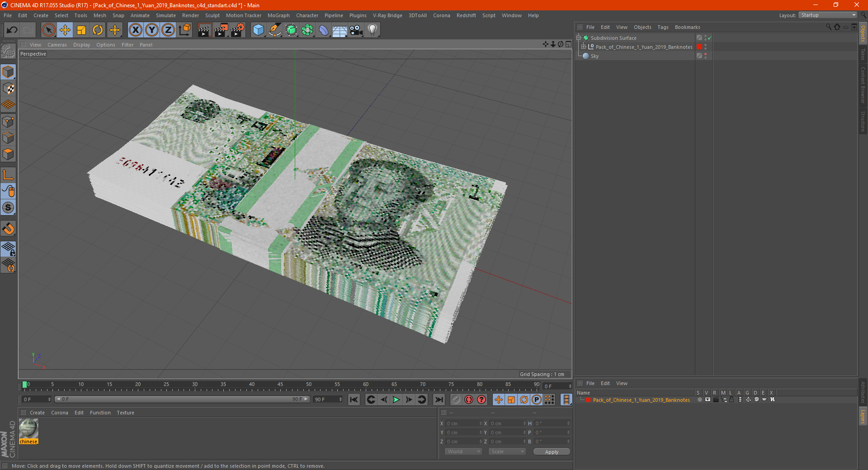
Task: Open the Scale mode dropdown
Action: pos(507,451)
